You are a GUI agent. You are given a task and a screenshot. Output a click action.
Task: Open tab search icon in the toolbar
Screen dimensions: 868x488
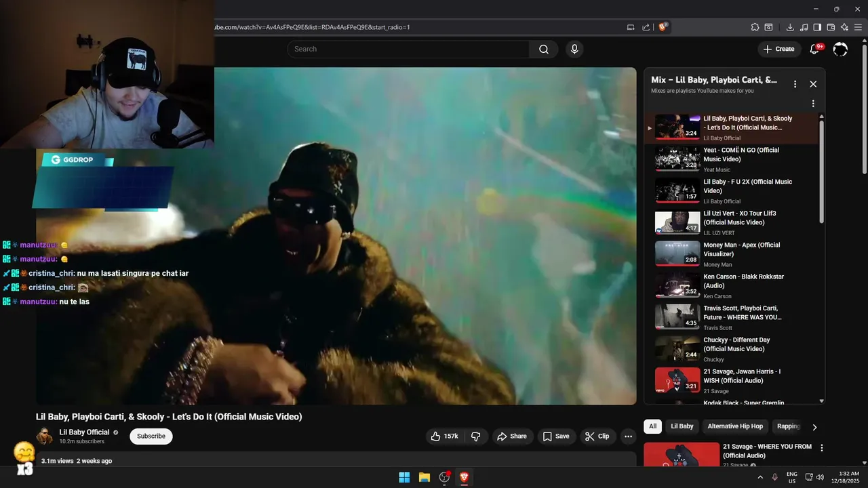click(x=768, y=27)
